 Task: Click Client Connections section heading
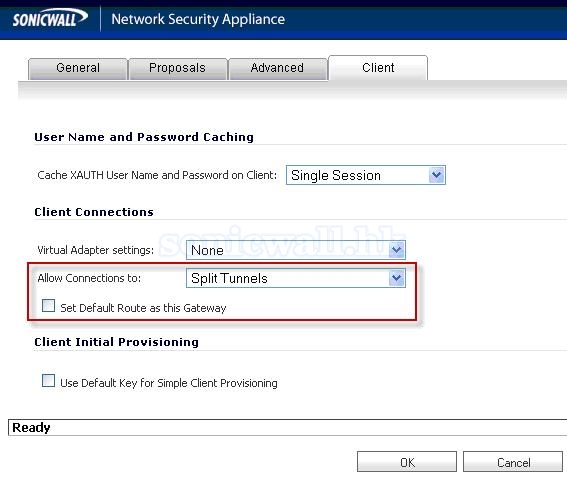tap(94, 212)
